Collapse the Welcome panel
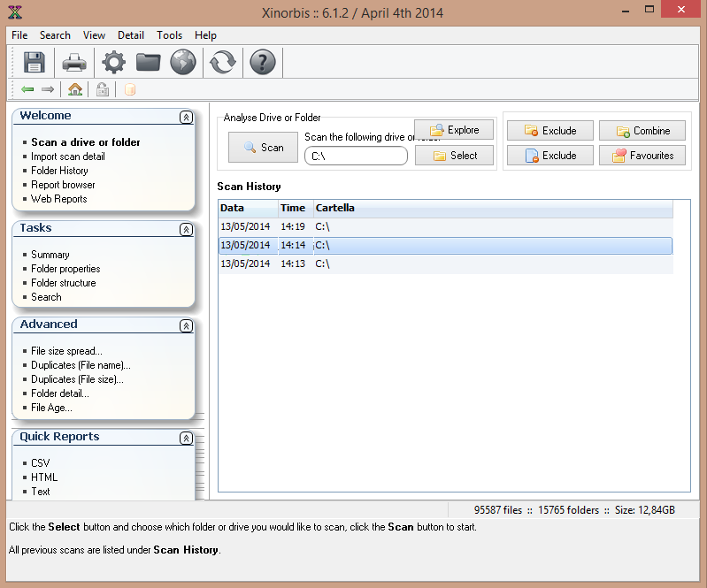Image resolution: width=707 pixels, height=588 pixels. tap(186, 117)
